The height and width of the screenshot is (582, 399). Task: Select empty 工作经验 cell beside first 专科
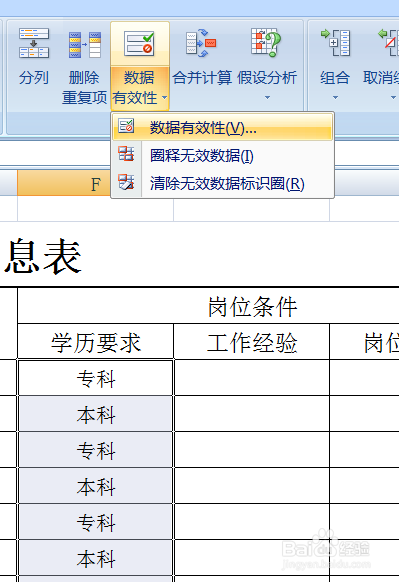coord(252,378)
